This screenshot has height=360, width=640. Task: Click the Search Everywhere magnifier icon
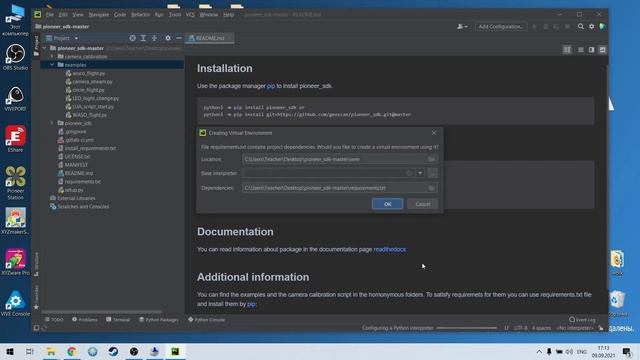pos(580,27)
